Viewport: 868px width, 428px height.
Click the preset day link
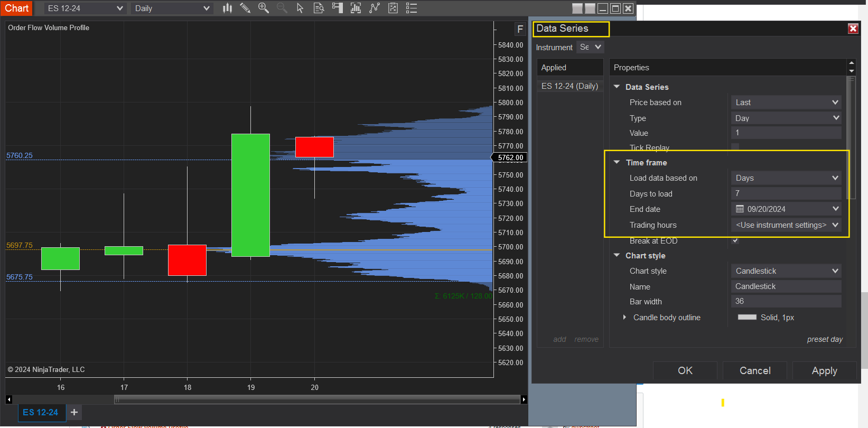click(825, 339)
